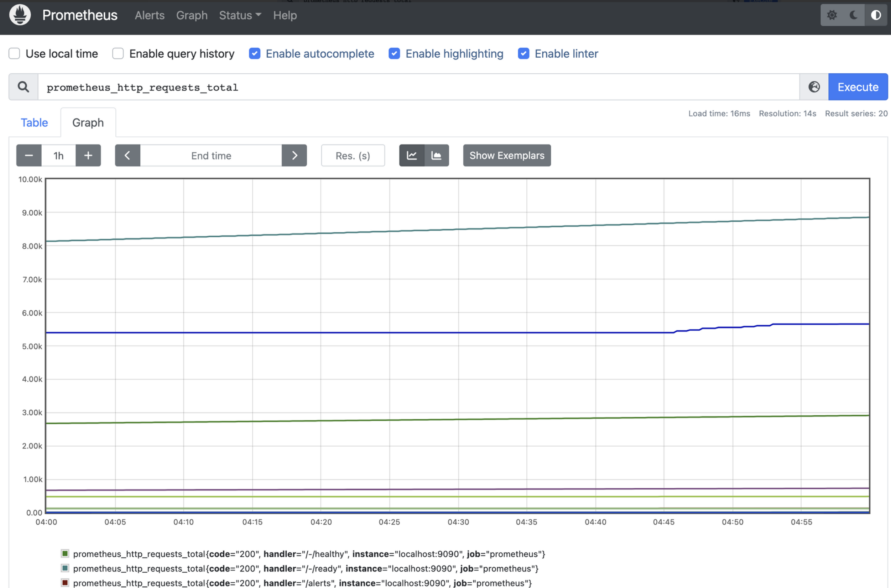Select the auto contrast theme icon
The width and height of the screenshot is (891, 588).
click(x=876, y=15)
